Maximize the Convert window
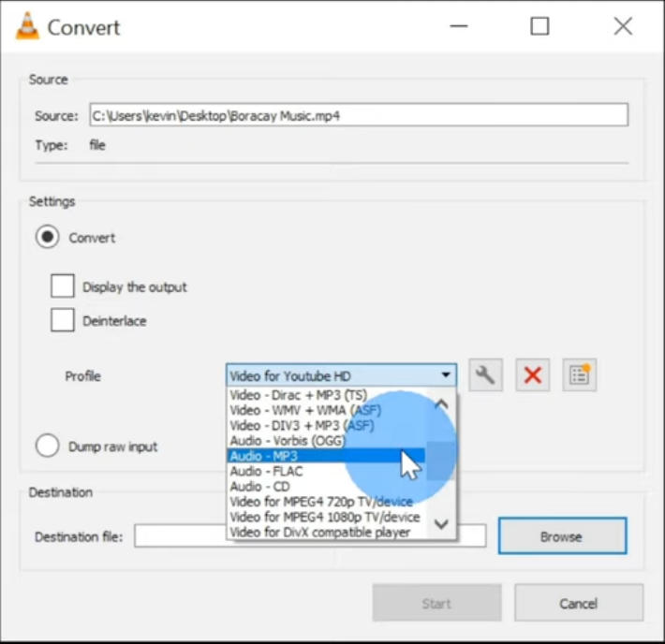This screenshot has width=665, height=644. coord(539,26)
